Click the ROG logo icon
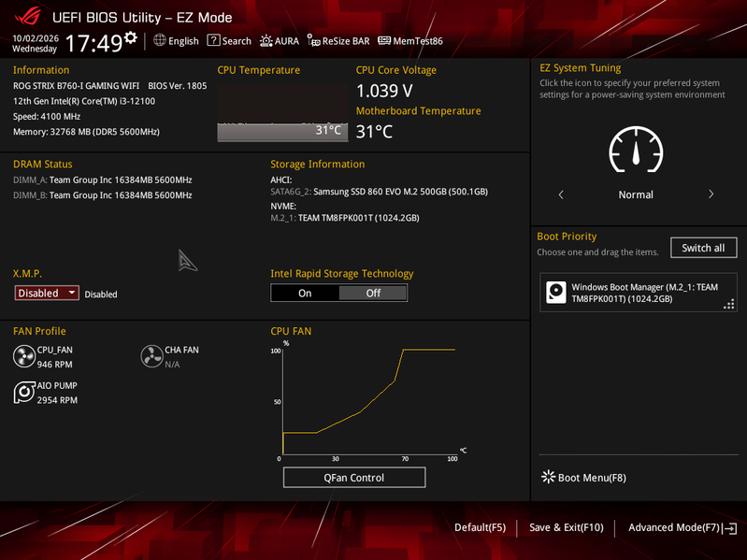This screenshot has width=747, height=560. pos(28,17)
